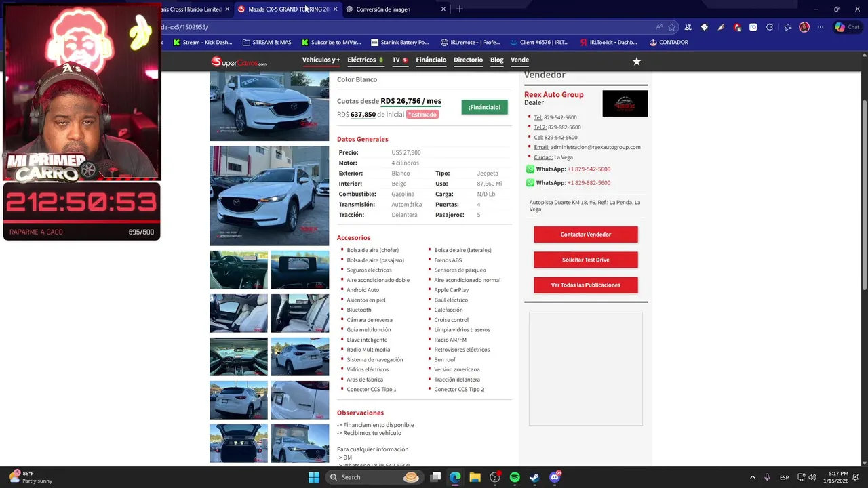Open the browser extensions puzzle icon

(x=770, y=27)
